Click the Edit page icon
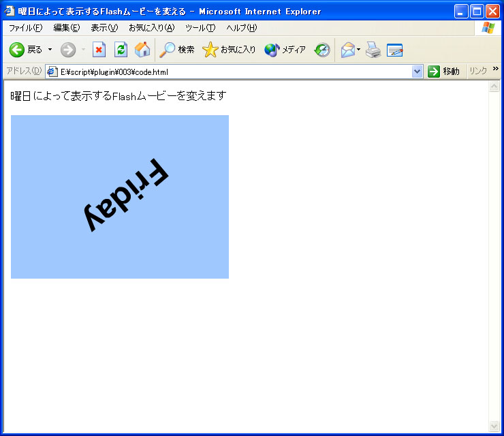 click(395, 50)
